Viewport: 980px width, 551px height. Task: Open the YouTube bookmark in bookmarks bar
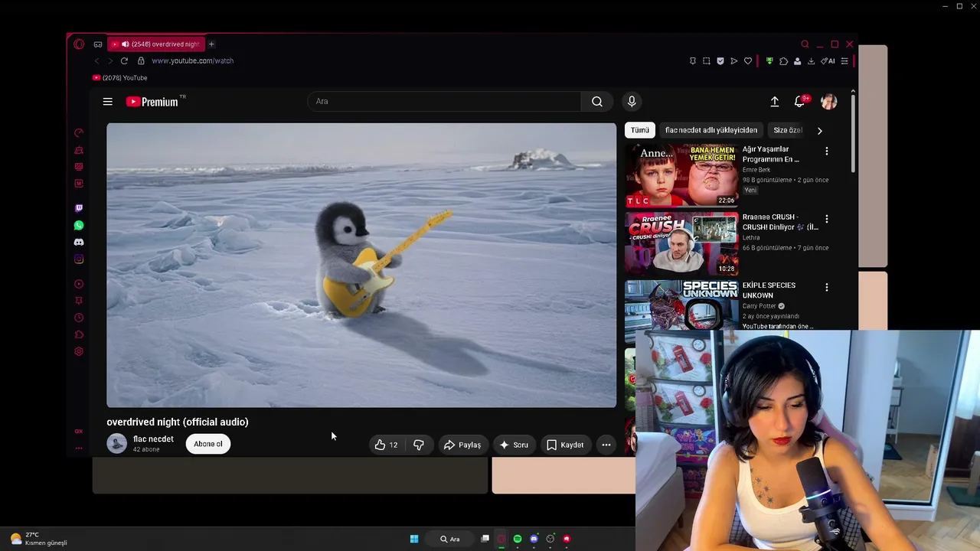click(119, 78)
